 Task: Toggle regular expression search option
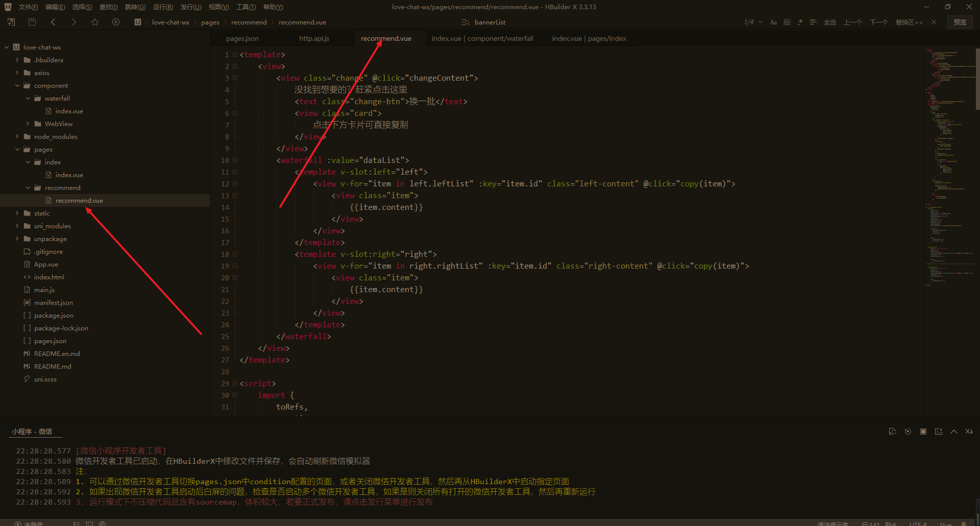tap(800, 22)
